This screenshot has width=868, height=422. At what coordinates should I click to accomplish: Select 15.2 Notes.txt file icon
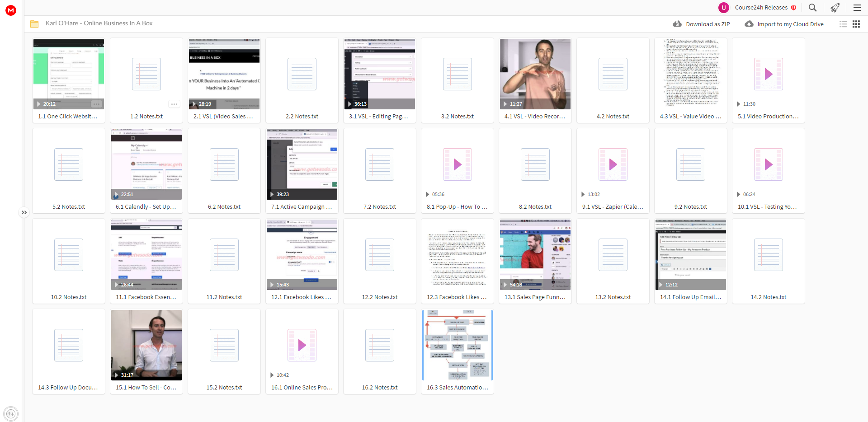pyautogui.click(x=224, y=345)
